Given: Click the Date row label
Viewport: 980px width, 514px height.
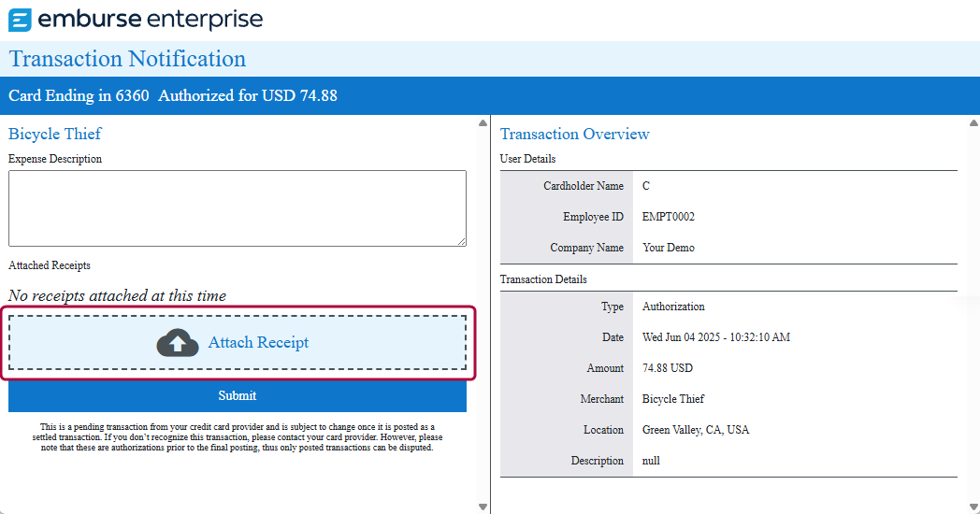Looking at the screenshot, I should pos(612,337).
